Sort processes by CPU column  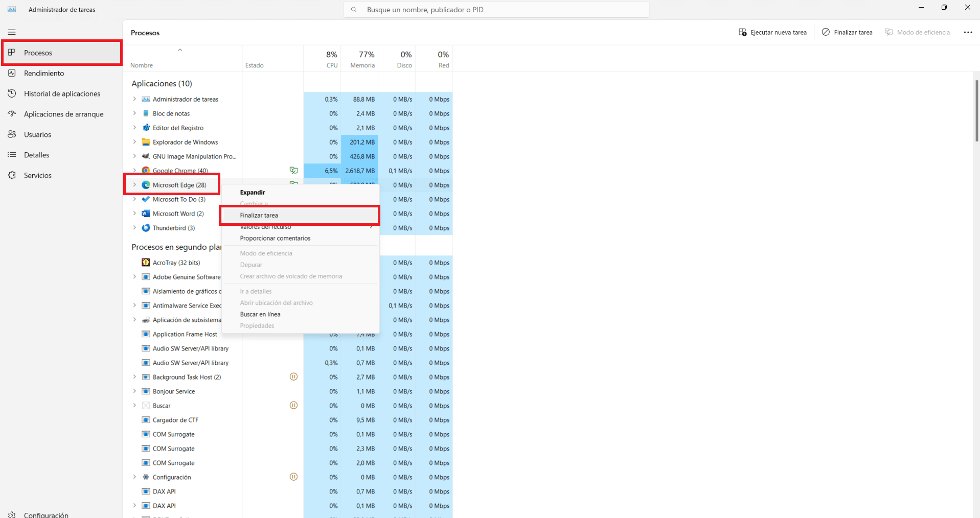click(322, 58)
